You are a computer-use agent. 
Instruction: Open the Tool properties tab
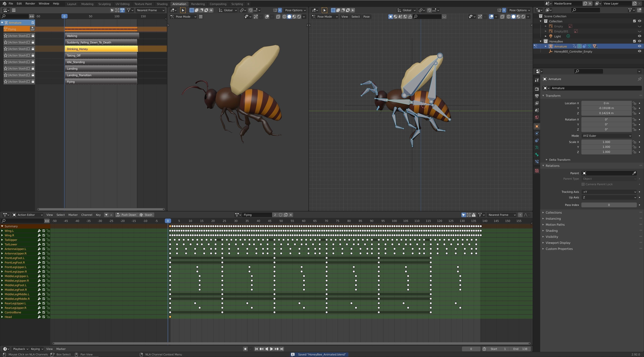[536, 80]
